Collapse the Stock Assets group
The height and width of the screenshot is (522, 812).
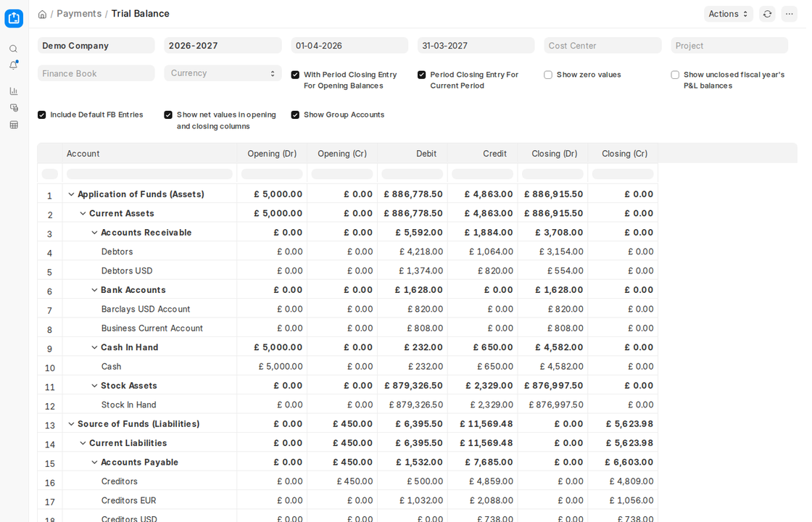94,386
